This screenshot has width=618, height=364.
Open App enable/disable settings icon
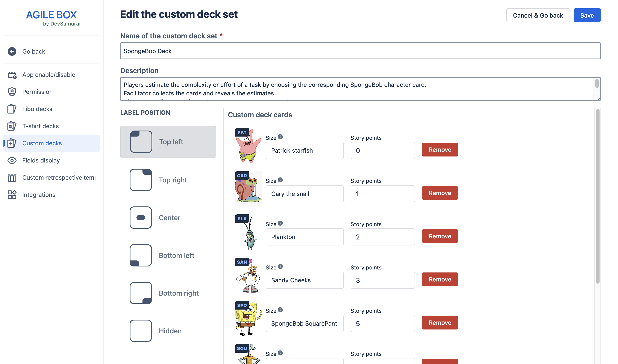12,75
